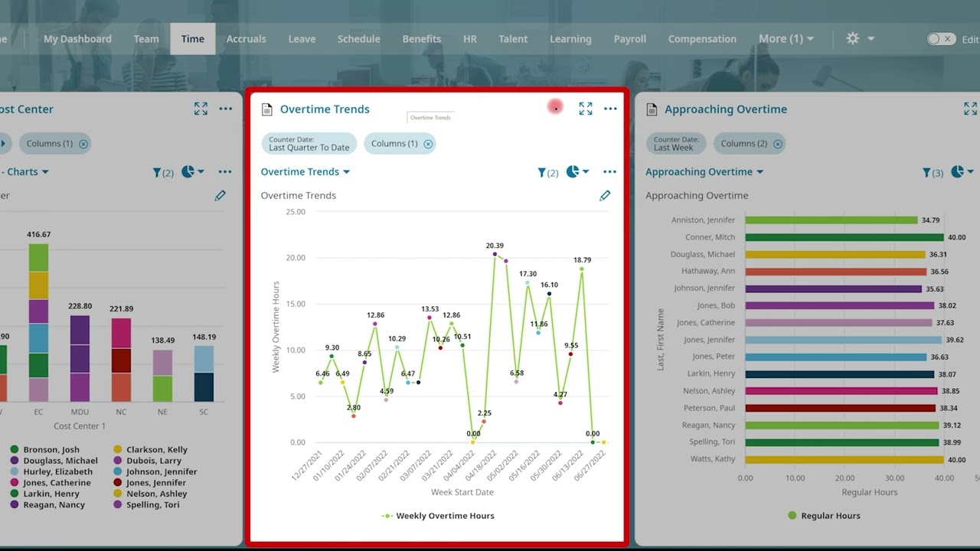Toggle the Regular Hours legend series
This screenshot has width=980, height=551.
point(824,516)
